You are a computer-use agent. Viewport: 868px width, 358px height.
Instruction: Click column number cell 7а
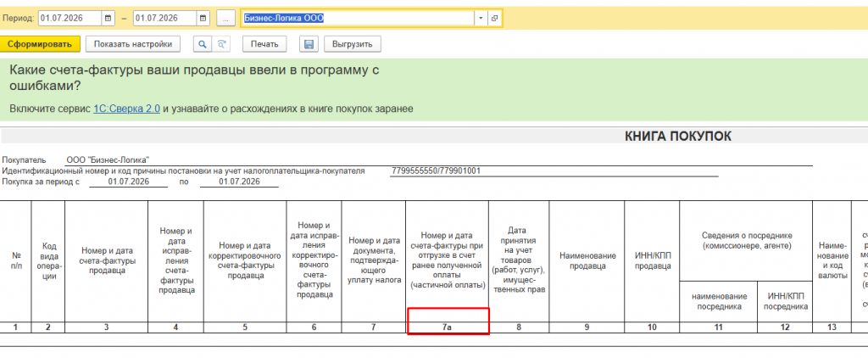[448, 327]
